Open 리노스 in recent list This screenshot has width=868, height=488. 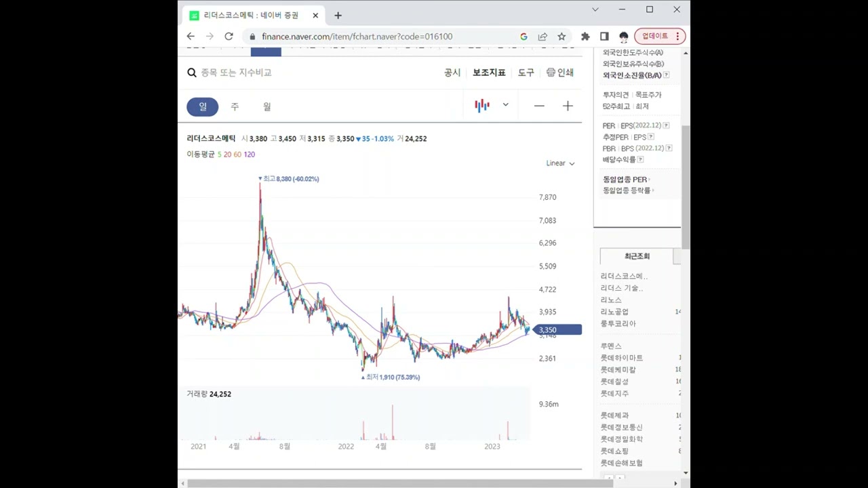point(611,300)
